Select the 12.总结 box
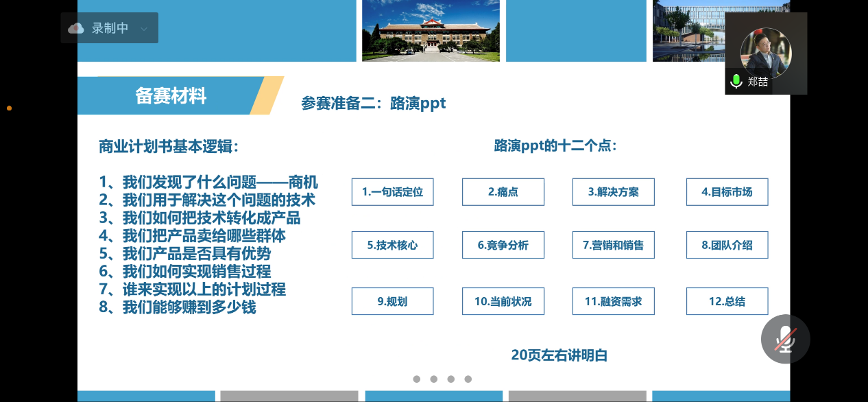The width and height of the screenshot is (868, 402). (x=727, y=301)
